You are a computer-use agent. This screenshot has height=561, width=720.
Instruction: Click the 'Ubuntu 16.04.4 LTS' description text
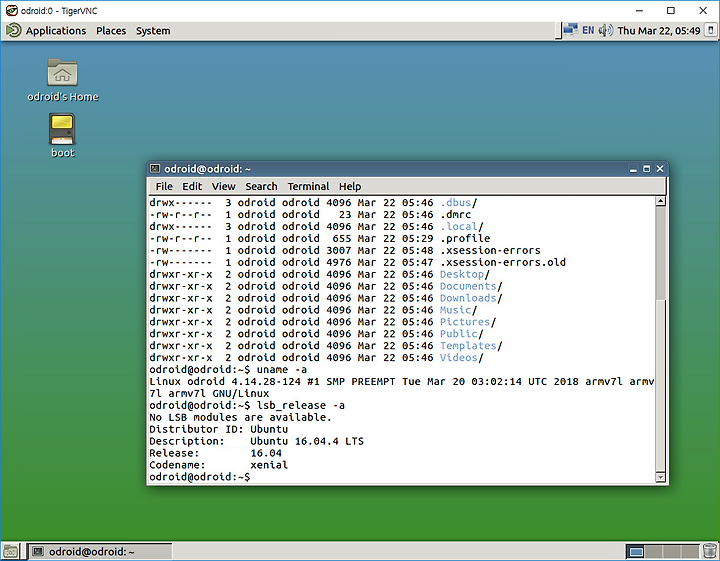(307, 441)
